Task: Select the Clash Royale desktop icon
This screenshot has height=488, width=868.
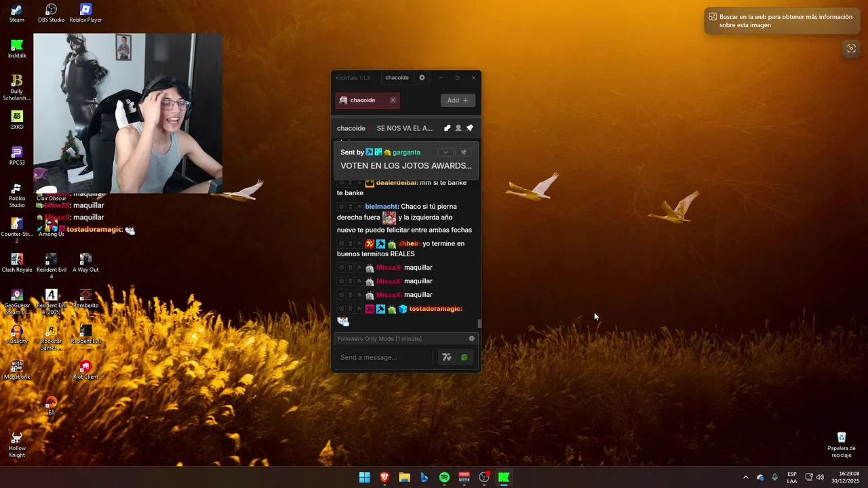Action: (x=17, y=263)
